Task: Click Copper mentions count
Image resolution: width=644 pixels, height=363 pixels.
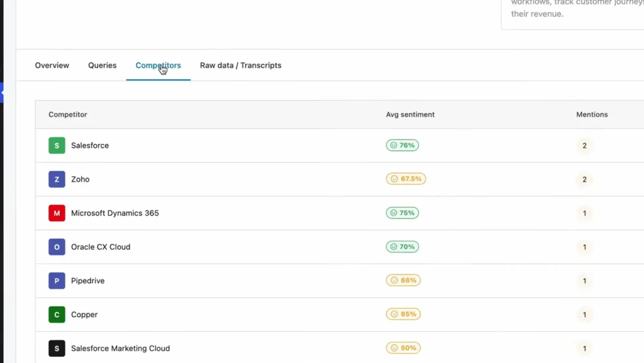Action: point(584,315)
